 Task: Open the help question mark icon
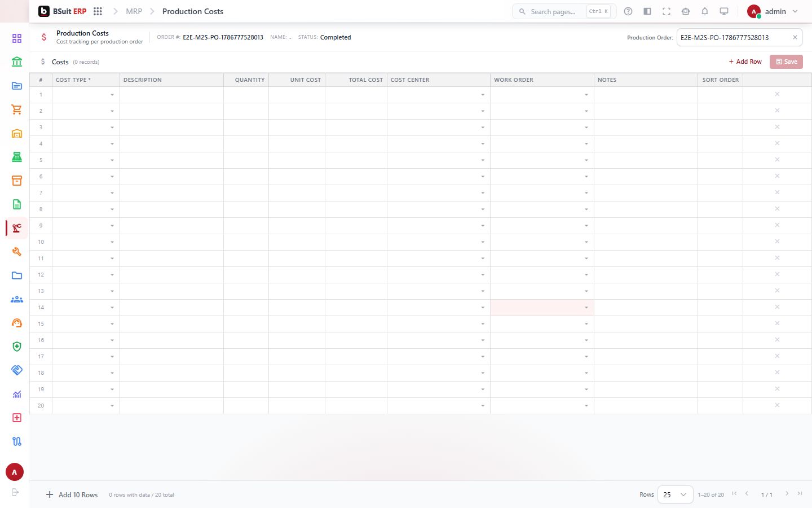point(628,11)
